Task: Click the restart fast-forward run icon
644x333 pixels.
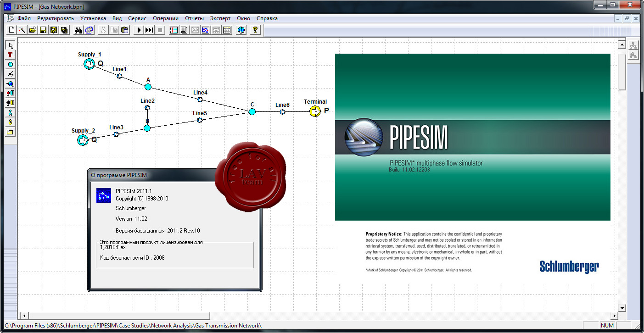Action: tap(149, 30)
